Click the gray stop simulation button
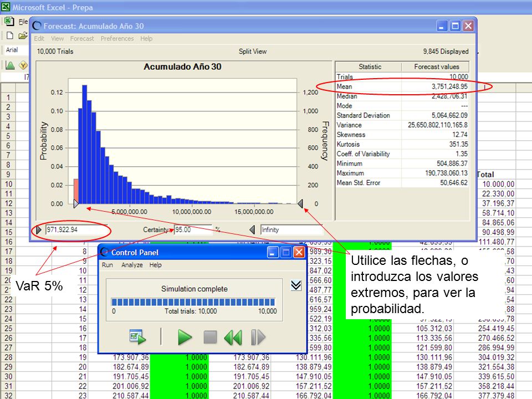The height and width of the screenshot is (399, 532). coord(210,337)
